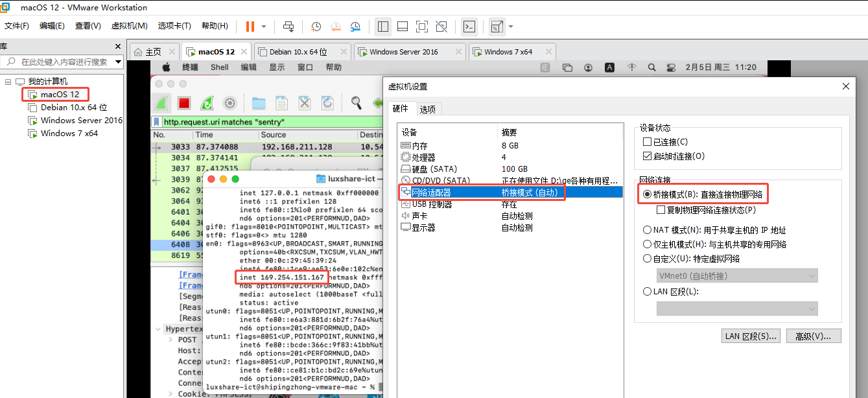
Task: Enter full screen mode icon
Action: 422,27
